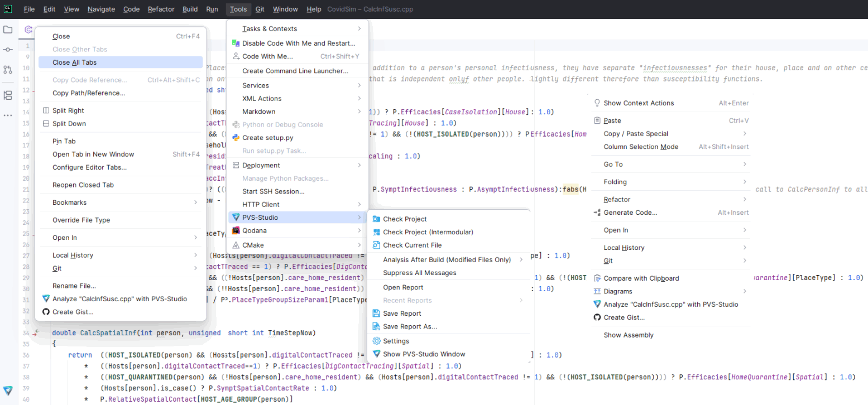Open the Structure tool window icon

(x=8, y=95)
